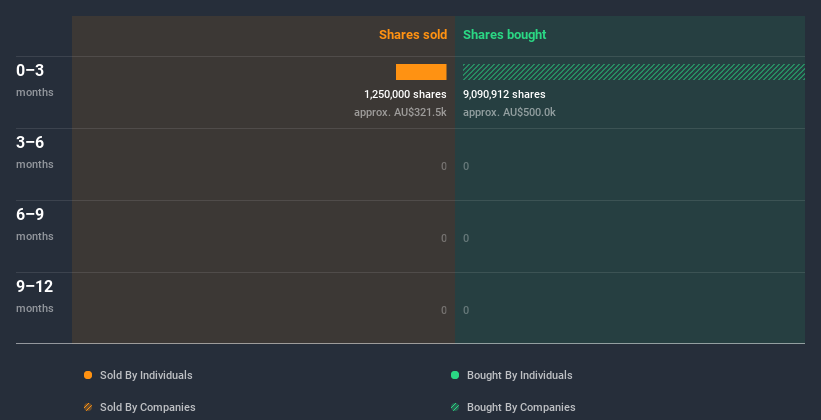Select the Sold By Individuals legend label
This screenshot has width=821, height=420.
tap(146, 375)
